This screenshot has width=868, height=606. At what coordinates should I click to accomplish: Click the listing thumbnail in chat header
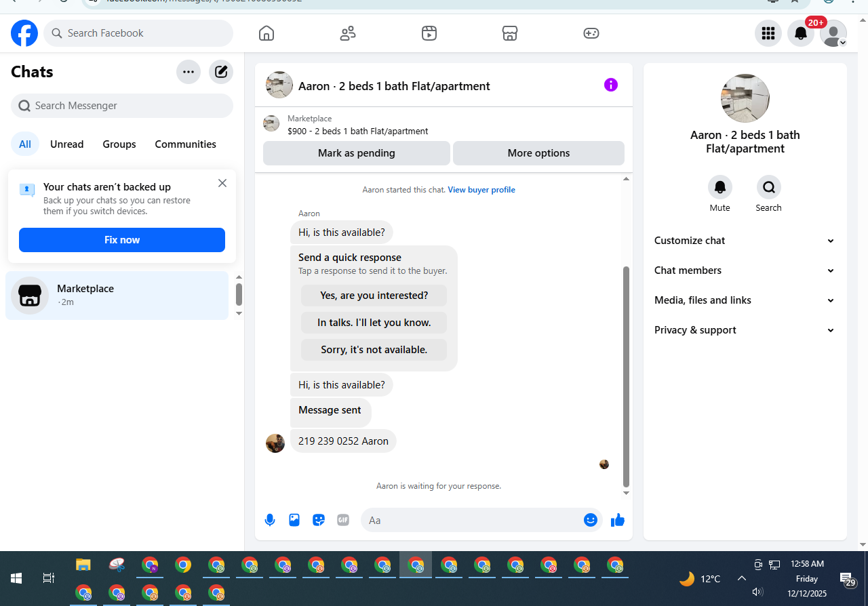point(279,85)
